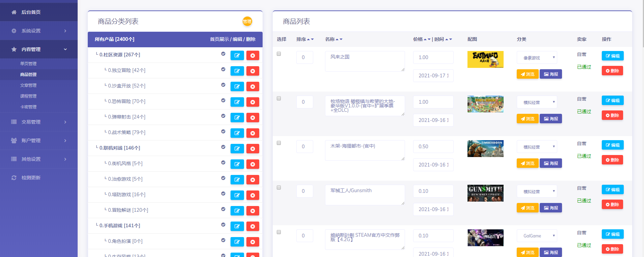Open the GalGame category dropdown

pos(537,236)
